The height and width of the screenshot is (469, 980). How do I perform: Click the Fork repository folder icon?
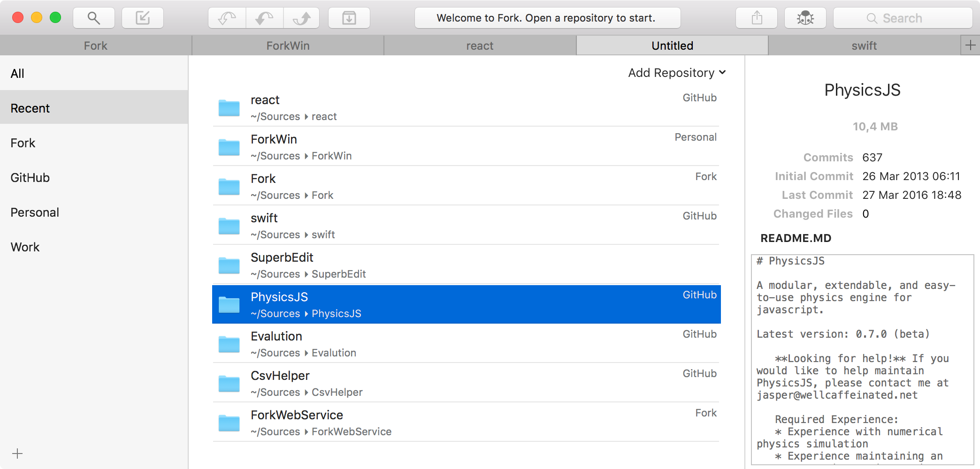229,186
